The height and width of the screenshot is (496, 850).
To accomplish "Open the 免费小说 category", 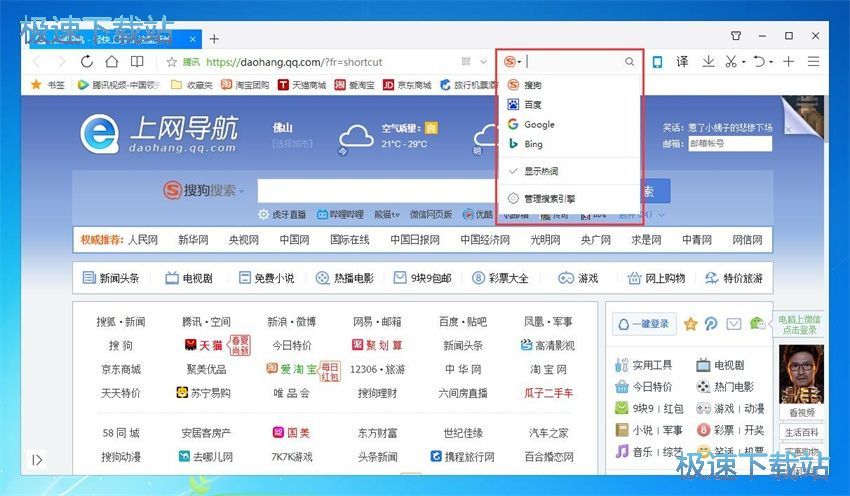I will pyautogui.click(x=267, y=278).
